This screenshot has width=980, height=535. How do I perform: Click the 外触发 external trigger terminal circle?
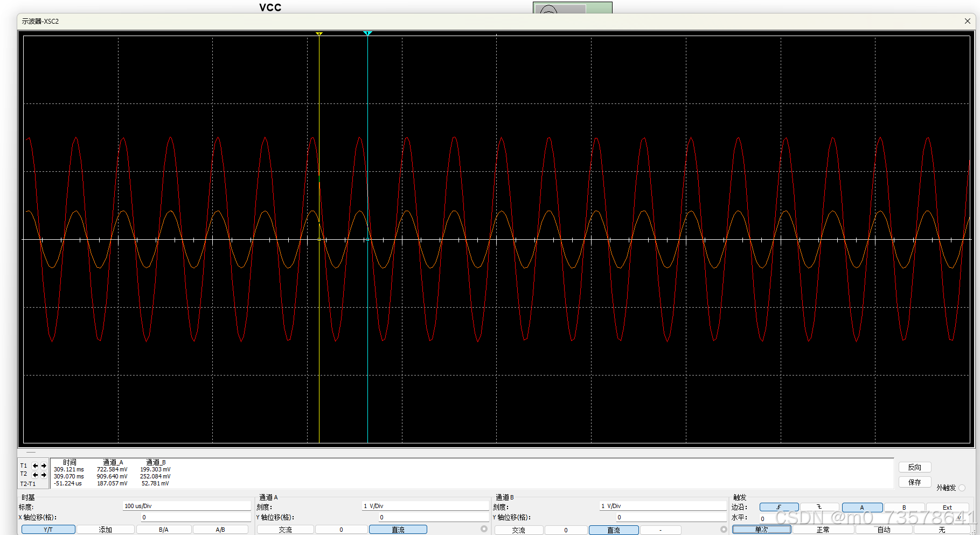click(x=962, y=488)
